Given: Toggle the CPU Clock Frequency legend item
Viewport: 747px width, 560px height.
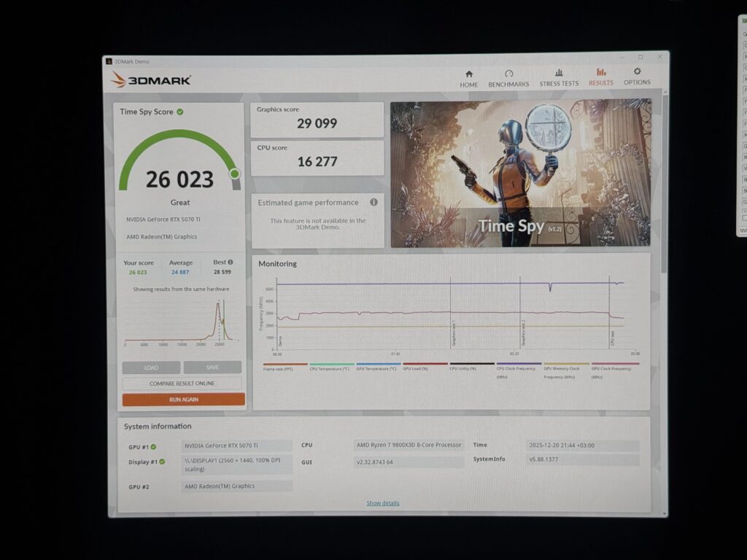Looking at the screenshot, I should (519, 370).
